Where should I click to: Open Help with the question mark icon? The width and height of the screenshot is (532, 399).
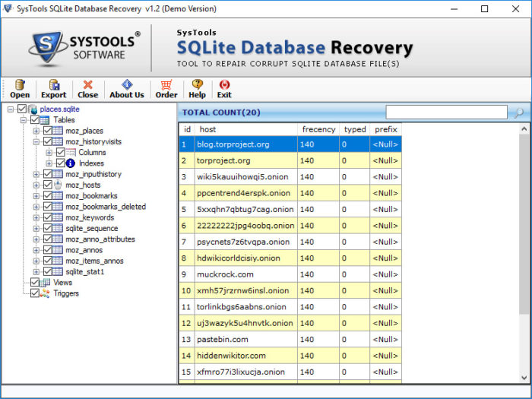coord(197,84)
